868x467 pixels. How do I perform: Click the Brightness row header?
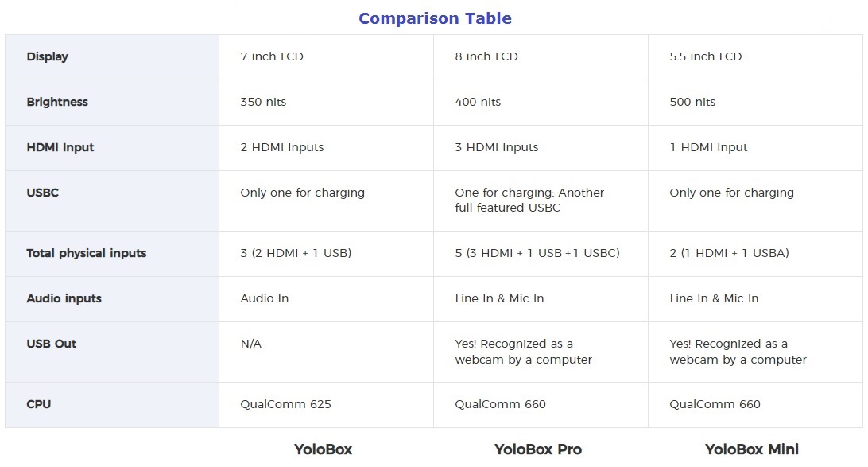[57, 102]
